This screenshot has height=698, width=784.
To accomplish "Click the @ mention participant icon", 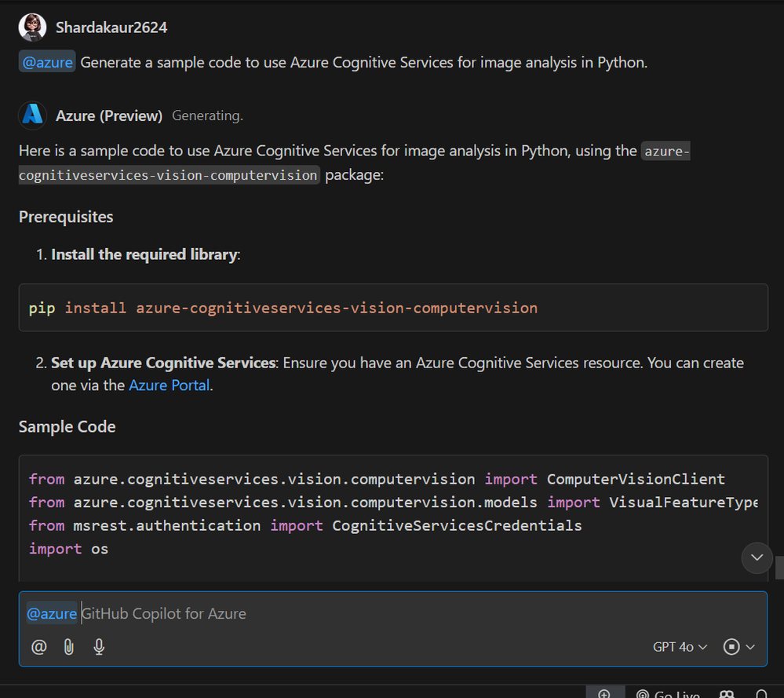I will coord(38,647).
